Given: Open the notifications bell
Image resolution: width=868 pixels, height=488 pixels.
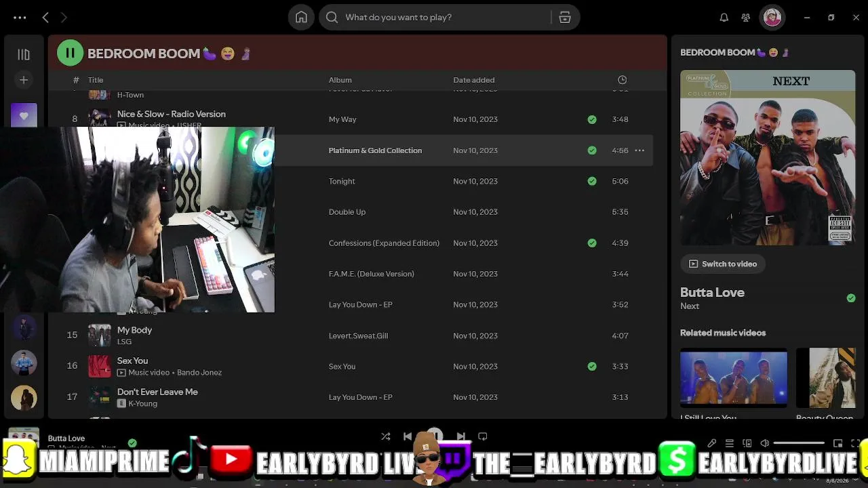Looking at the screenshot, I should (724, 18).
